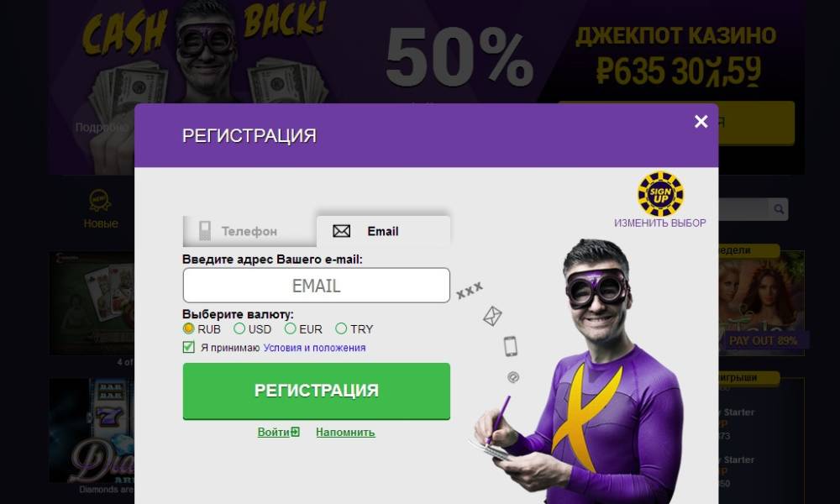The image size is (840, 504).
Task: Click the green РЕГИСТРАЦИЯ button
Action: point(316,391)
